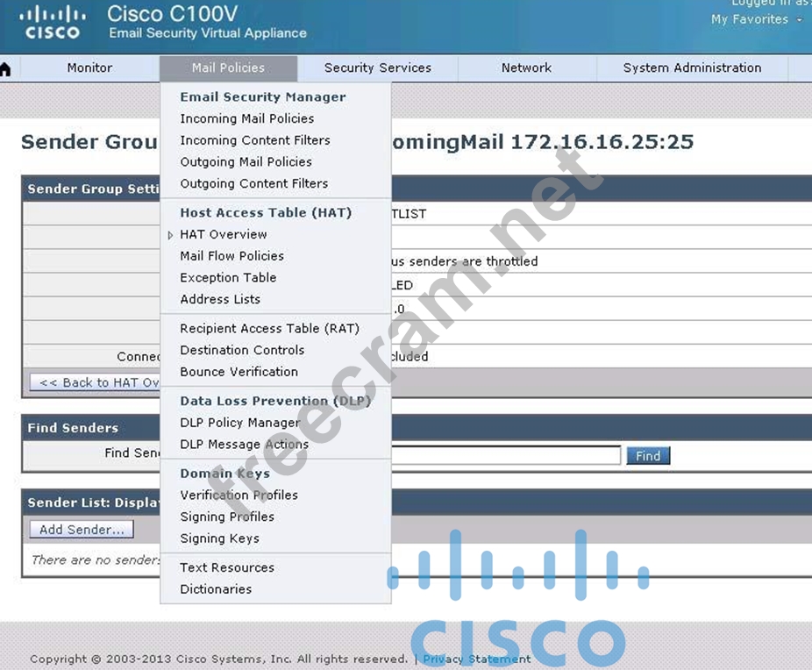This screenshot has height=670, width=812.
Task: Click the Add Sender button
Action: (82, 530)
